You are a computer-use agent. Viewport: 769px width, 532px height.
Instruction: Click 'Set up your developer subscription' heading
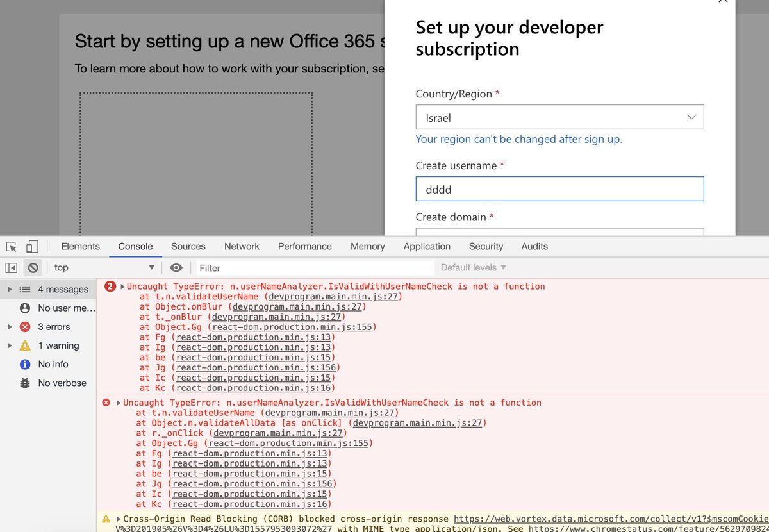coord(509,38)
